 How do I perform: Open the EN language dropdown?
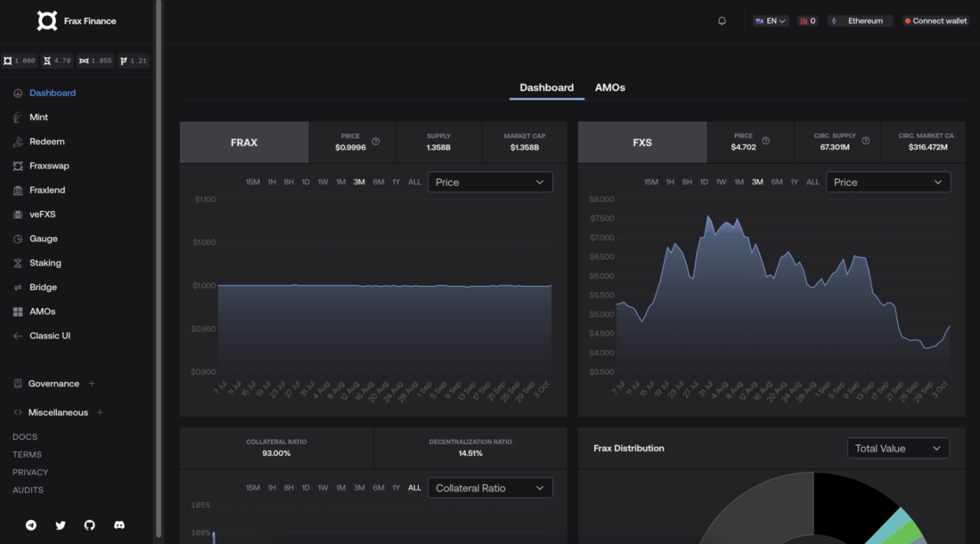coord(770,21)
